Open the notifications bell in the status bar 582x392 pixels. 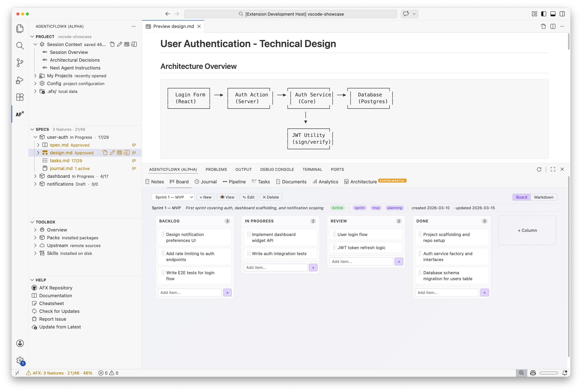565,373
